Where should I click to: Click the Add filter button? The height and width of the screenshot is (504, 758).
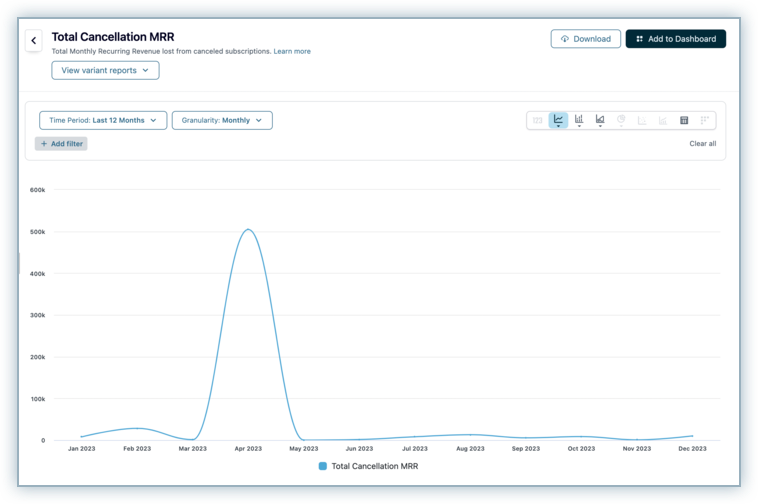[x=61, y=144]
